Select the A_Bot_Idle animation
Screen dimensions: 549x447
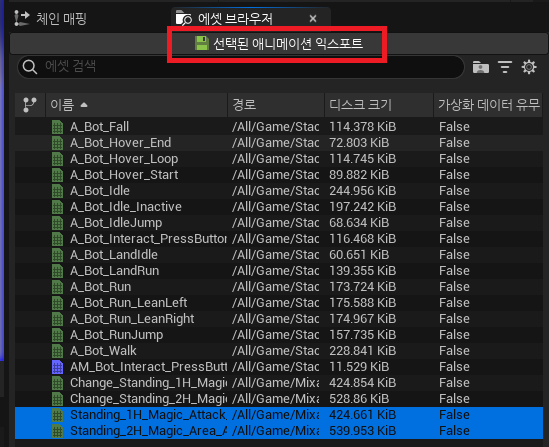pyautogui.click(x=279, y=191)
